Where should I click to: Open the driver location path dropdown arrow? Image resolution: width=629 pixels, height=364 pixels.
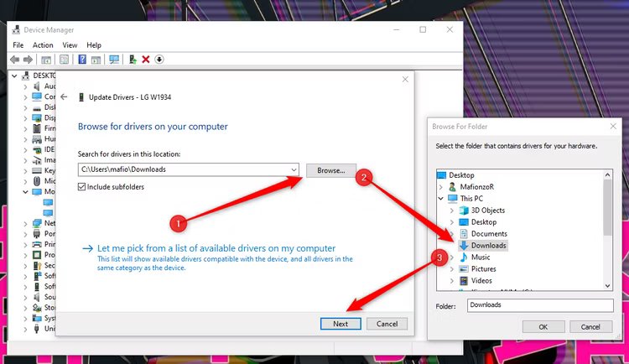coord(294,169)
